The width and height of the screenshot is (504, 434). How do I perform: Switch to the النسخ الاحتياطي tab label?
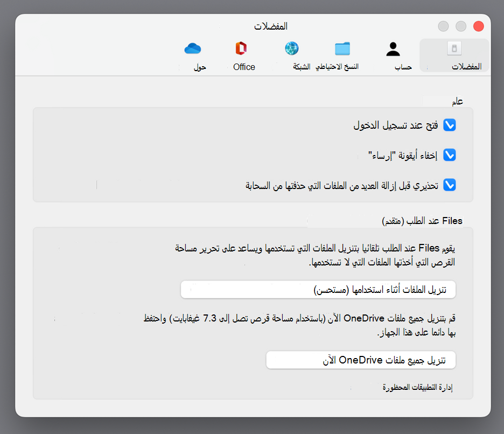point(337,67)
